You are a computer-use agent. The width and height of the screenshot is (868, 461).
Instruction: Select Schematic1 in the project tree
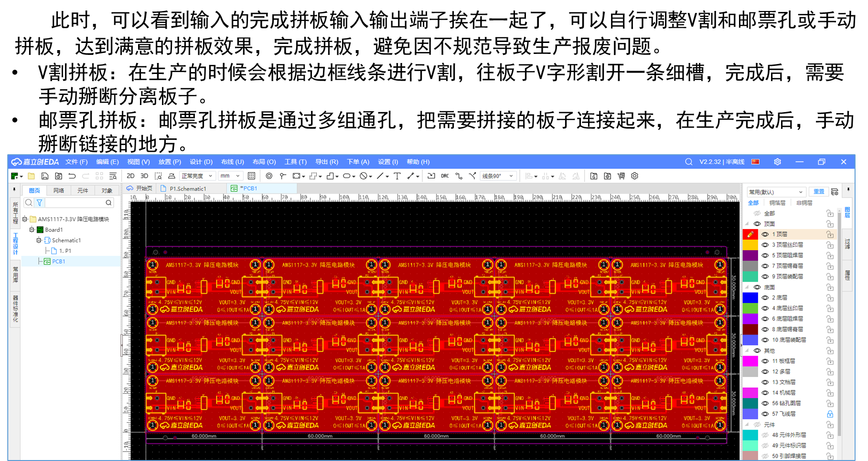coord(66,240)
